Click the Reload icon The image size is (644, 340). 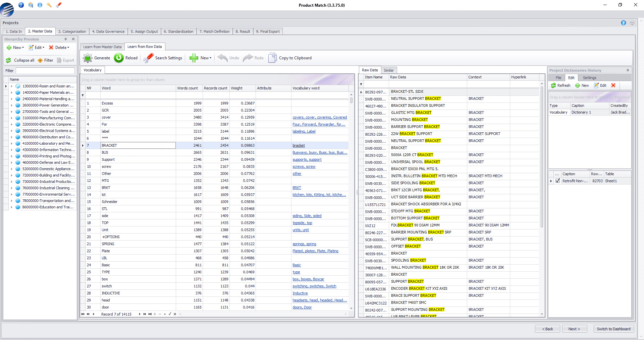tap(119, 58)
